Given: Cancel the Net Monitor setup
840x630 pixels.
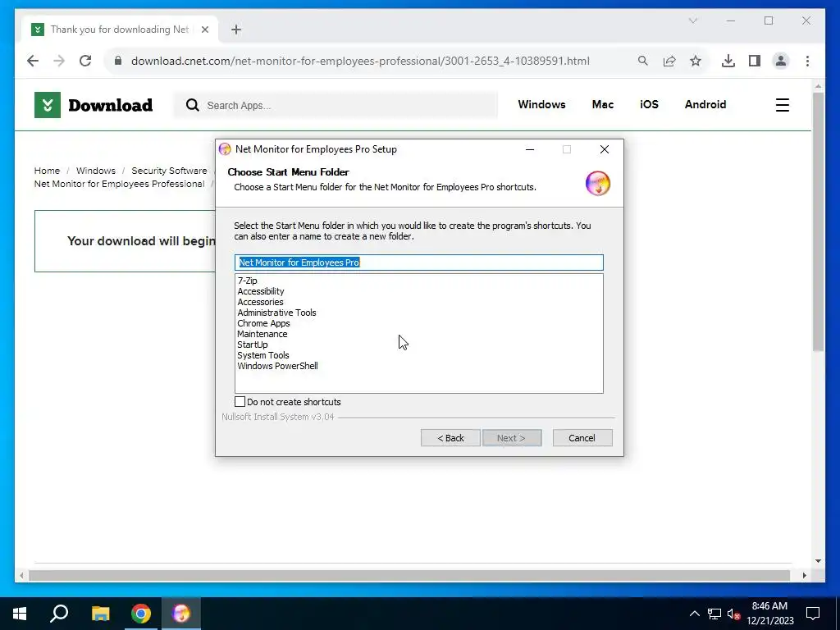Looking at the screenshot, I should pos(582,438).
